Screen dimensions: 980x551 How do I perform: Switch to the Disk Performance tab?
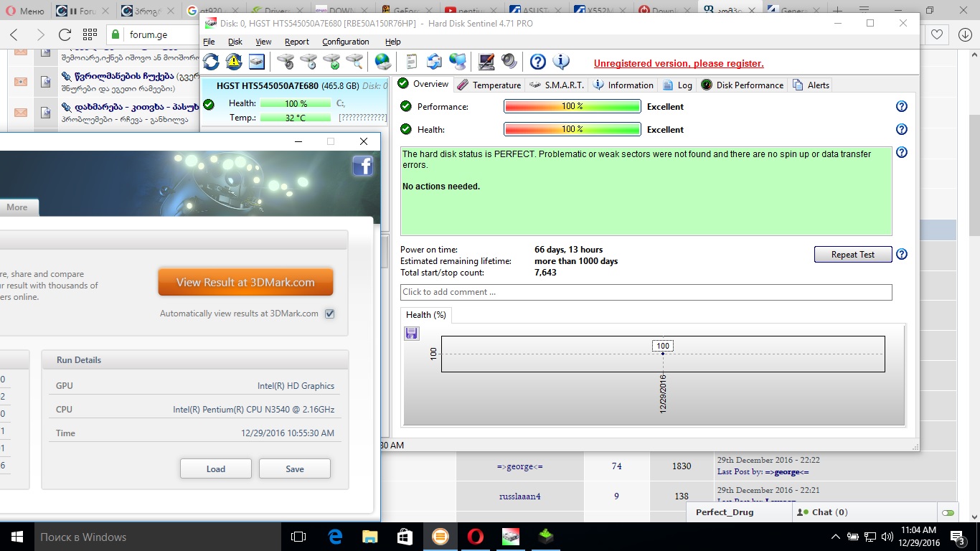click(743, 85)
